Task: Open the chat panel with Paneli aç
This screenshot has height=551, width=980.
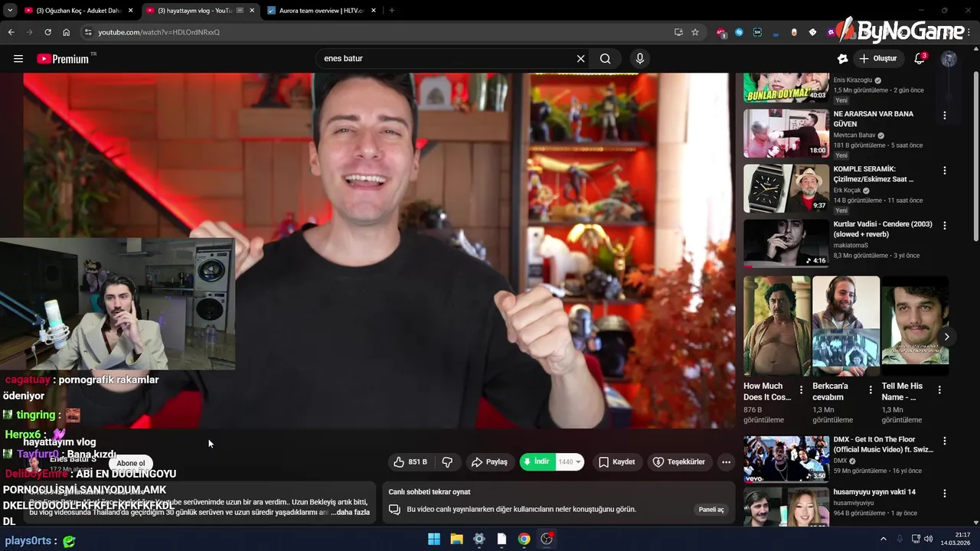Action: pos(711,510)
